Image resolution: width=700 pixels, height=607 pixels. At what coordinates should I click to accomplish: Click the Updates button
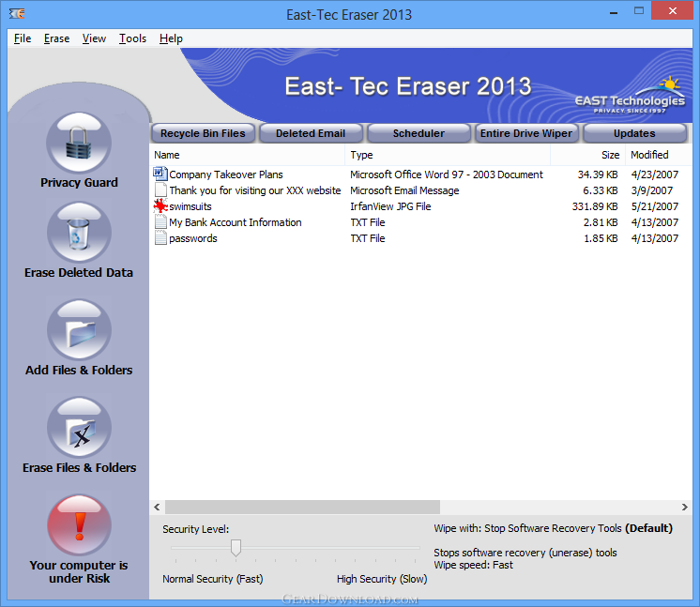[634, 133]
